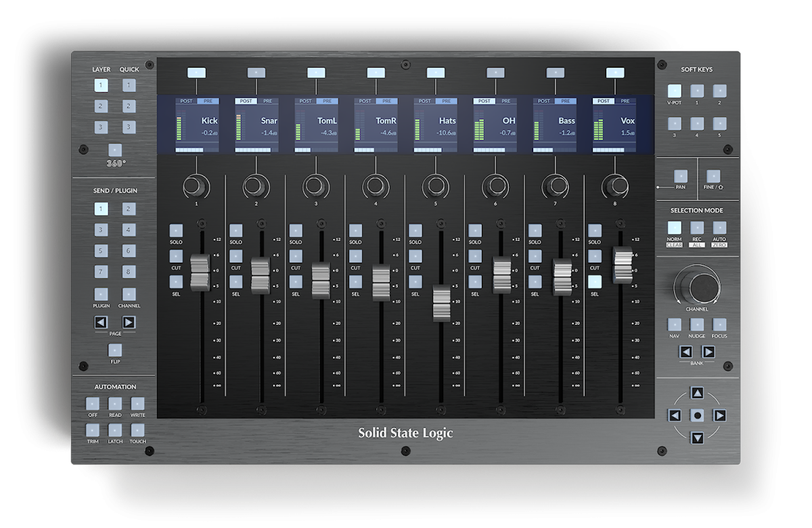
Task: Cut the Hats channel
Action: pos(415,257)
